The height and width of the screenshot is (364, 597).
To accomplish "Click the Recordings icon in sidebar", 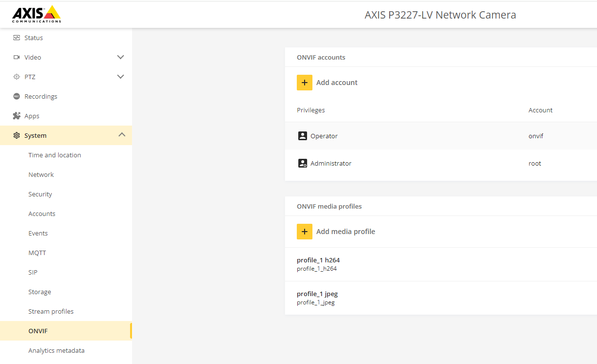I will [17, 96].
